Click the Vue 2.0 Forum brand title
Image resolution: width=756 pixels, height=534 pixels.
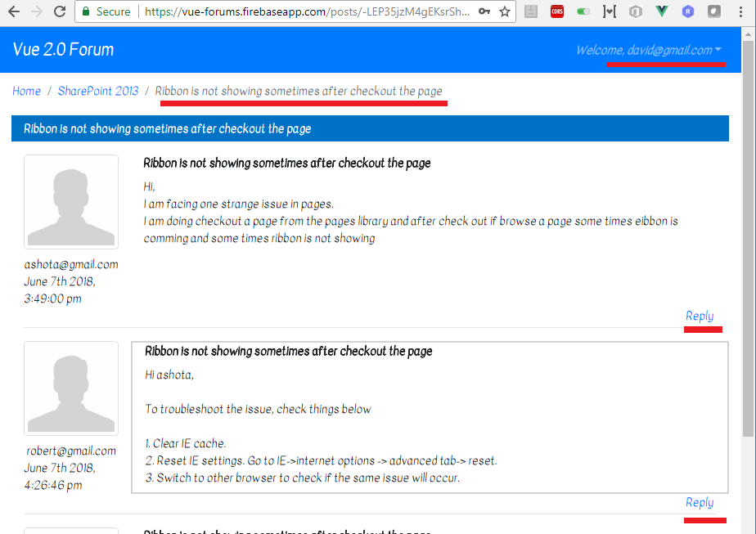63,50
